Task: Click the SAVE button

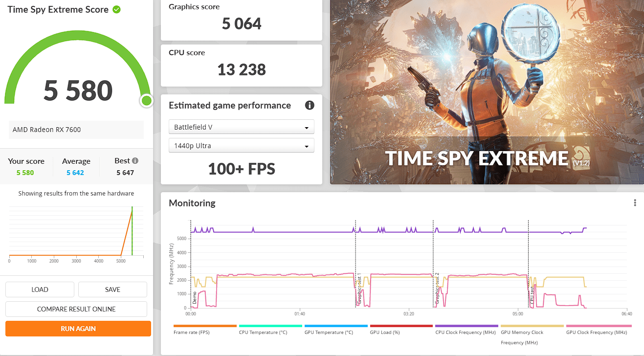Action: point(112,289)
